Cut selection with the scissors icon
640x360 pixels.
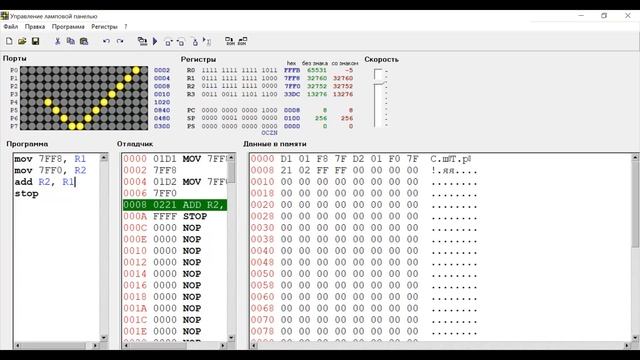click(x=58, y=41)
